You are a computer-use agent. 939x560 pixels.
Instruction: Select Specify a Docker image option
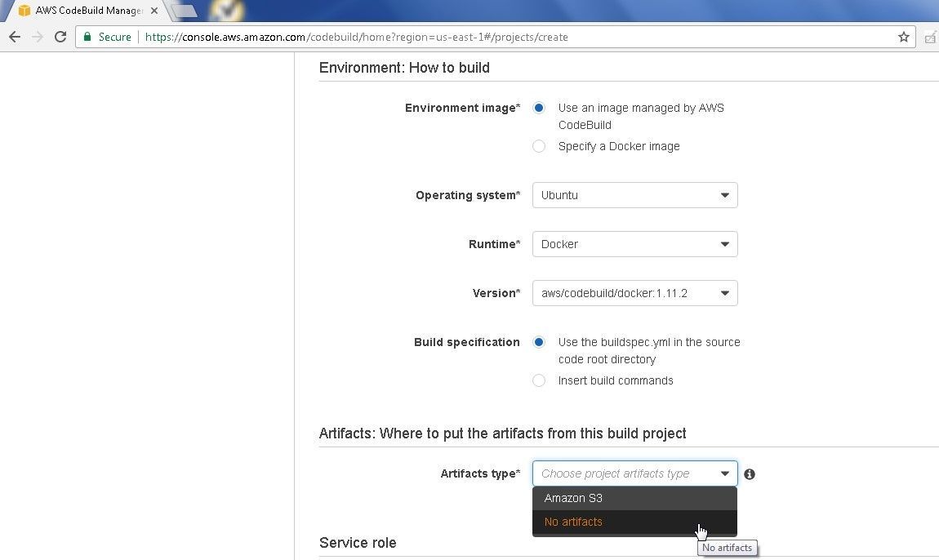(539, 146)
